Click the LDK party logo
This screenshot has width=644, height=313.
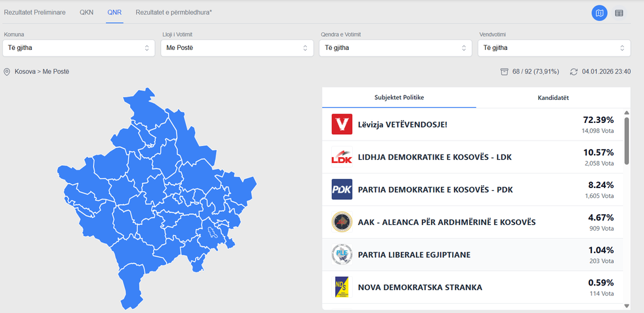click(x=342, y=157)
